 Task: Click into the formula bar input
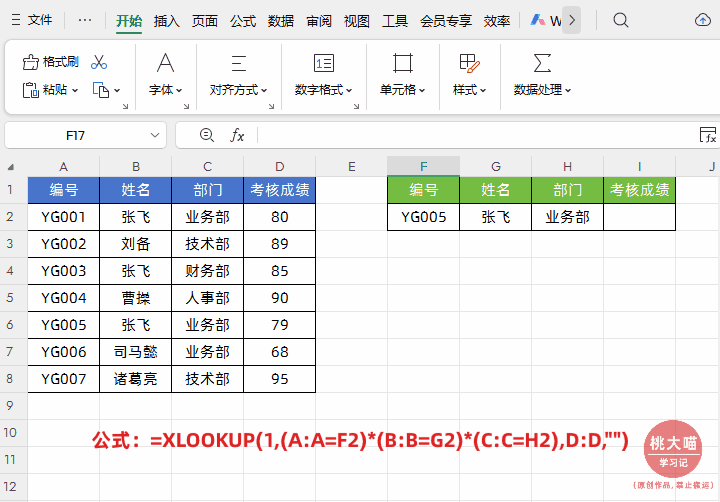click(475, 135)
